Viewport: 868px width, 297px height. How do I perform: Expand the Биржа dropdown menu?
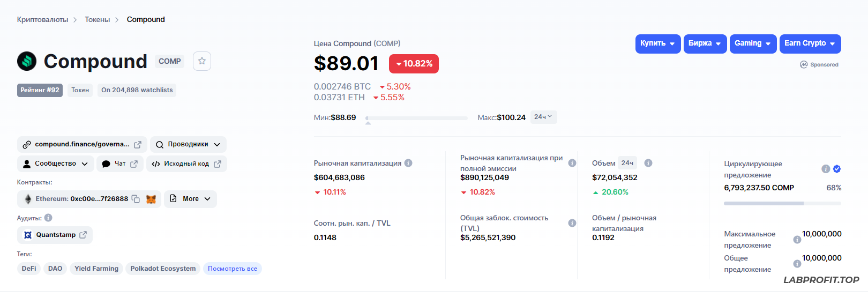point(705,43)
